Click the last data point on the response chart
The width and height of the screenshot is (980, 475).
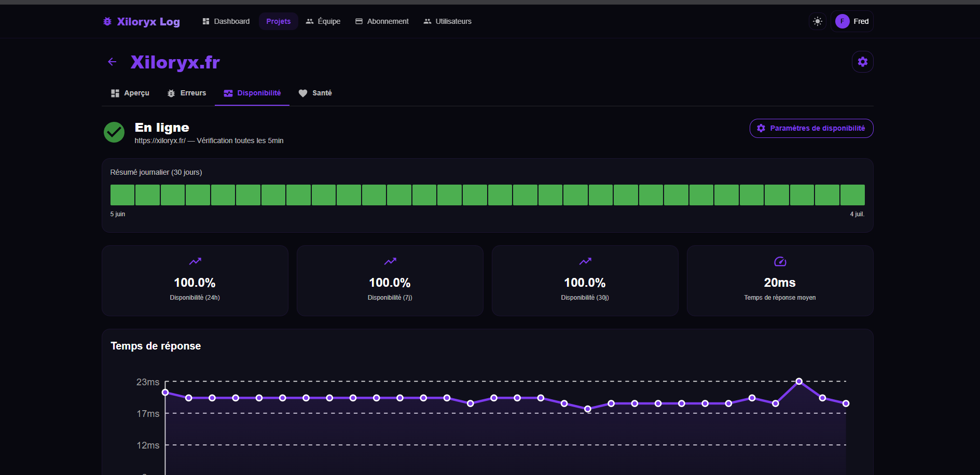[x=846, y=403]
